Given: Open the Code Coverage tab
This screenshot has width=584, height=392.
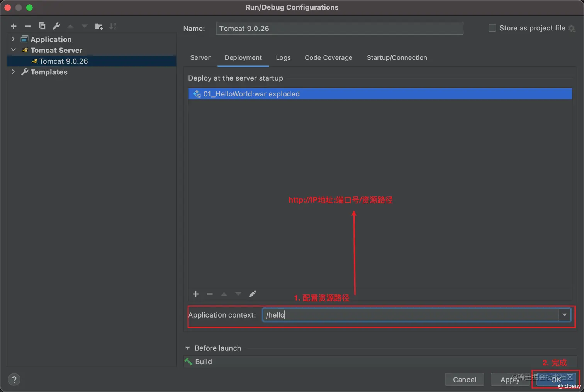Looking at the screenshot, I should (x=328, y=57).
